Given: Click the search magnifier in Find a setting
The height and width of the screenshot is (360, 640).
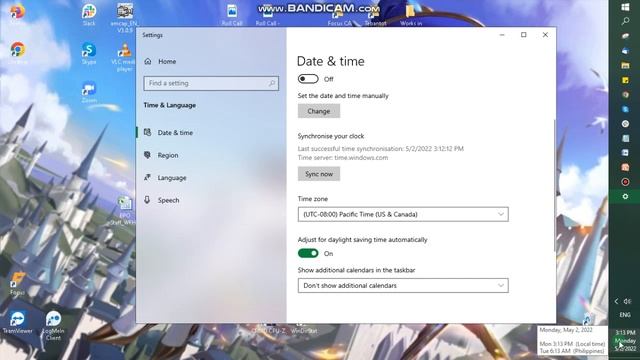Looking at the screenshot, I should [x=272, y=83].
